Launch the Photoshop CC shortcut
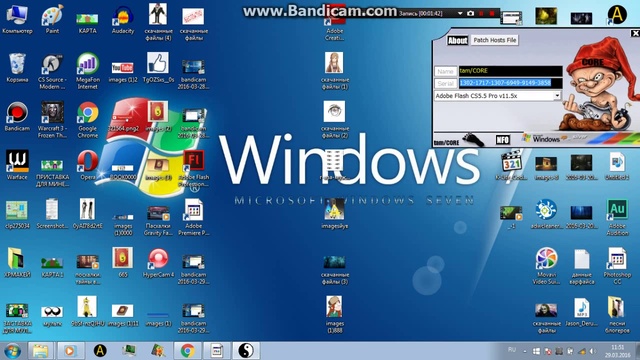The width and height of the screenshot is (640, 360). pyautogui.click(x=617, y=266)
